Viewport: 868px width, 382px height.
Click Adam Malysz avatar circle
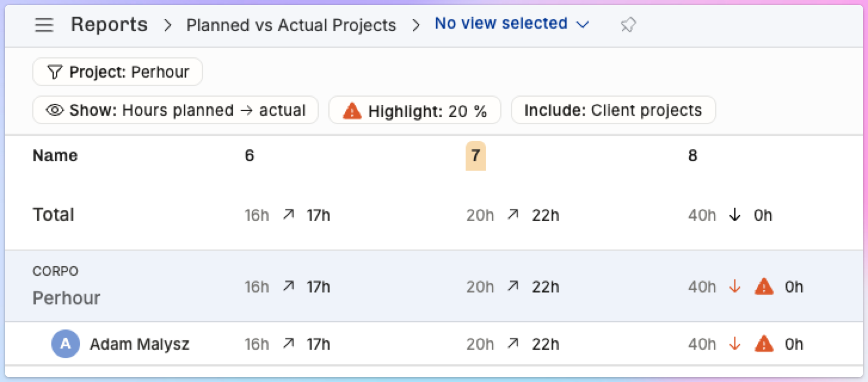click(66, 344)
